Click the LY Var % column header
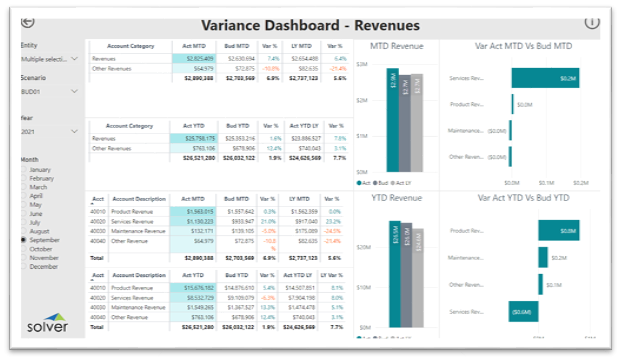Screen dimensions: 621x361 331,275
